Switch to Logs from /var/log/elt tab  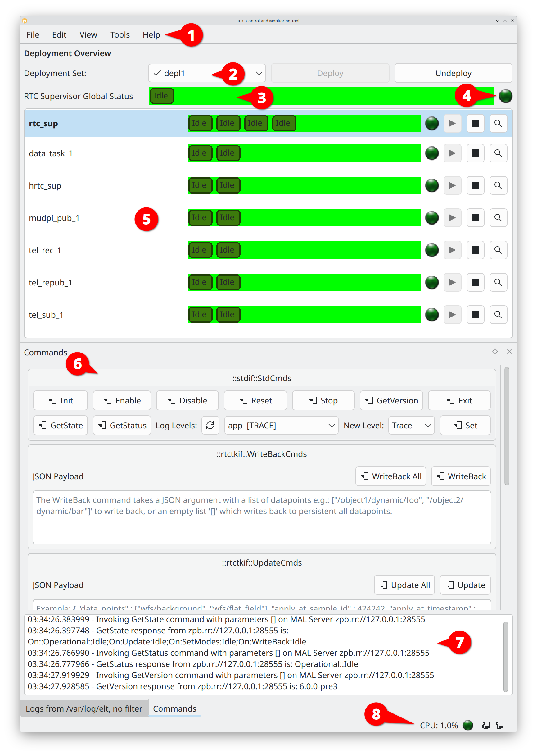click(x=84, y=708)
